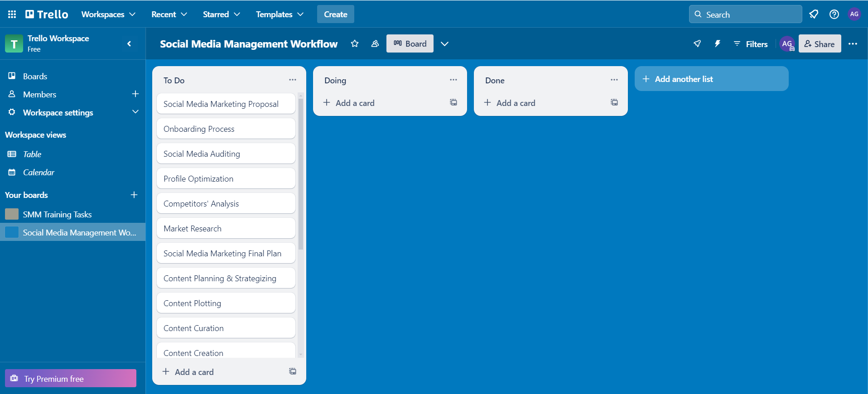The image size is (868, 394).
Task: Click Try Premium free
Action: tap(71, 379)
